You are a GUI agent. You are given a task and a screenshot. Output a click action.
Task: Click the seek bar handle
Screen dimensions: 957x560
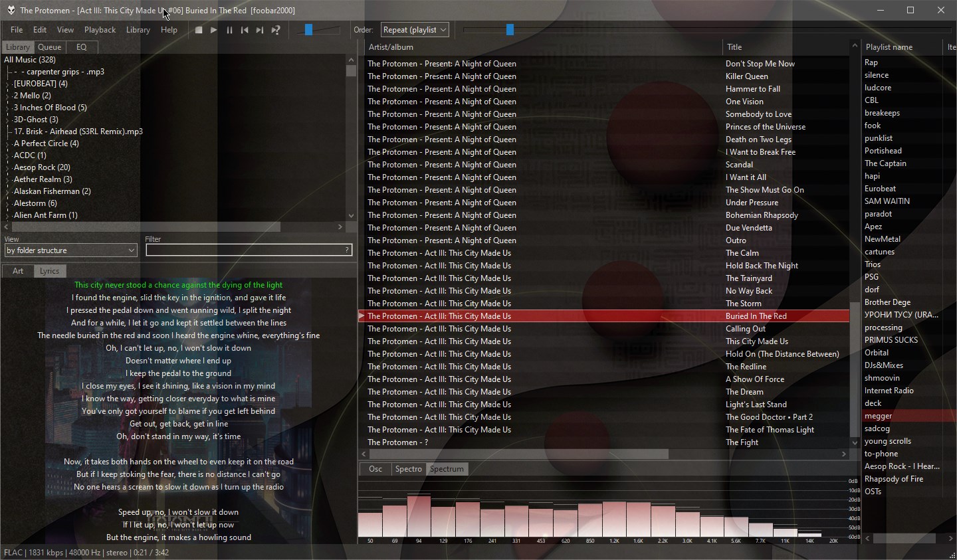[x=510, y=30]
